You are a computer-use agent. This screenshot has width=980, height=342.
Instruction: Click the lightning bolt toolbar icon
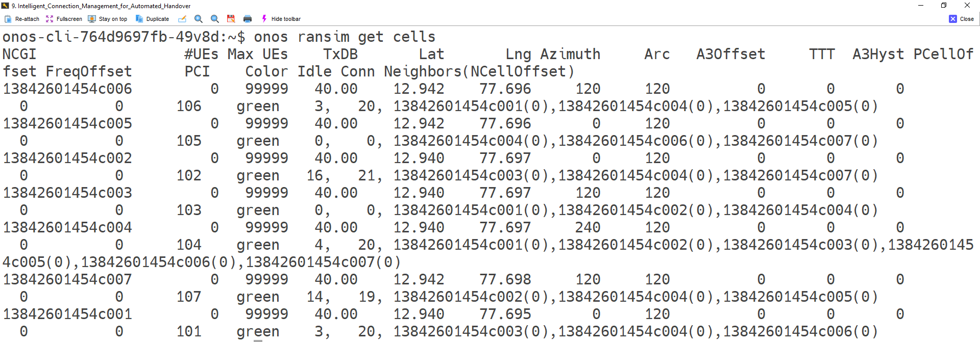(x=264, y=19)
